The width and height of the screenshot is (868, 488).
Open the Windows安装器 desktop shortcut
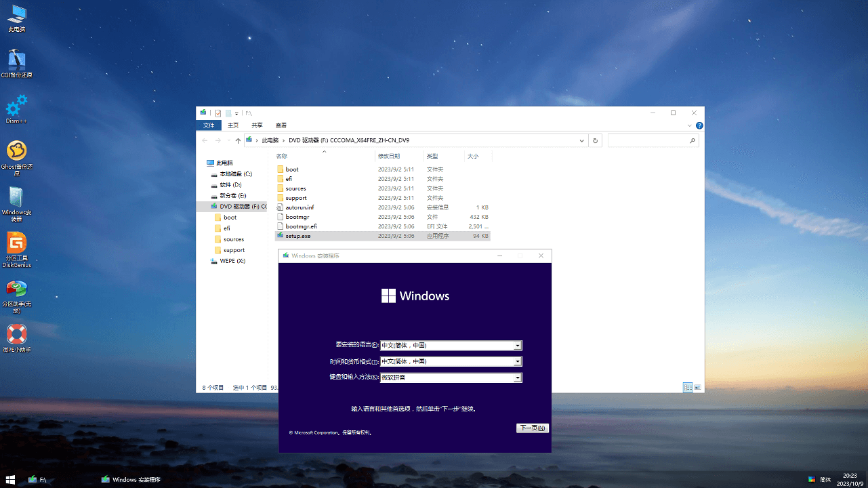[x=16, y=205]
